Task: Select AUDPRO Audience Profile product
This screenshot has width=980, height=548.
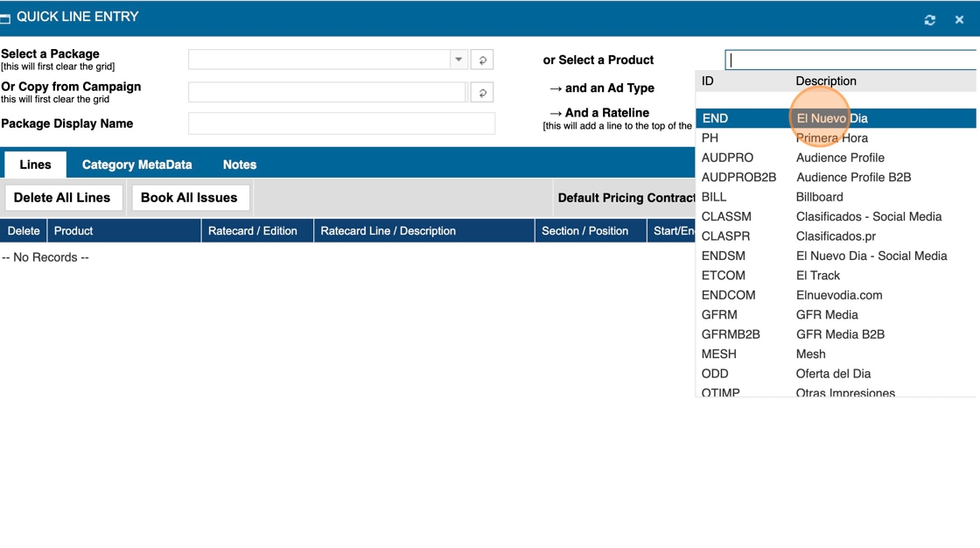Action: tap(836, 158)
